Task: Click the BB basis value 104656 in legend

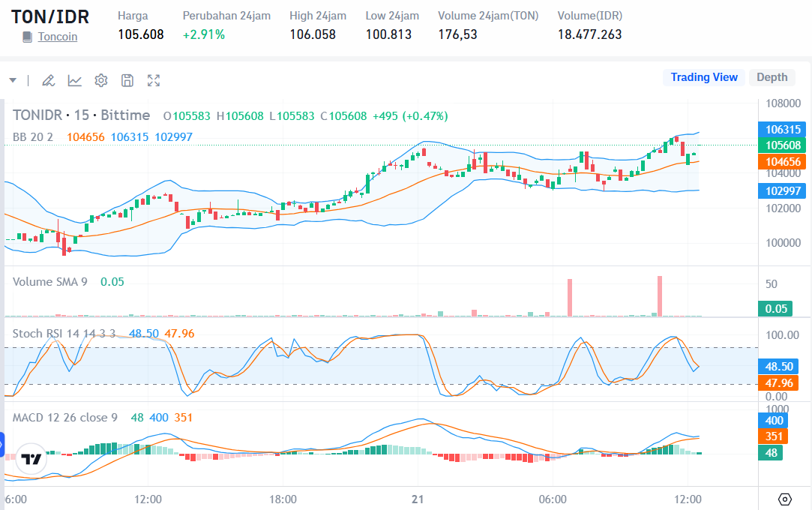Action: point(85,137)
